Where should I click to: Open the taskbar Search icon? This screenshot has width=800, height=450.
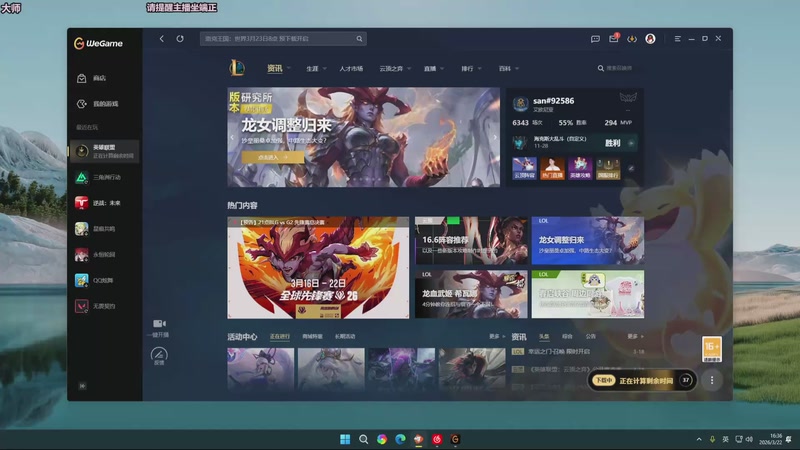tap(363, 439)
